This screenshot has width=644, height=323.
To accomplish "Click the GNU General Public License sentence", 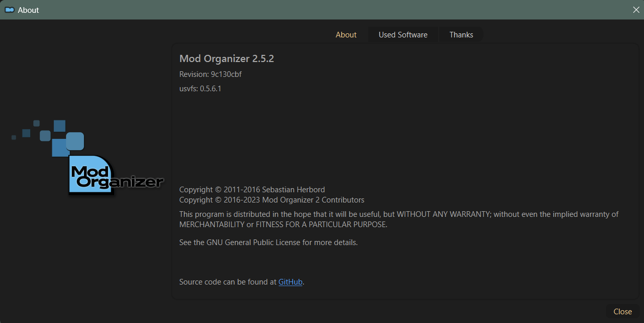I will (x=268, y=243).
